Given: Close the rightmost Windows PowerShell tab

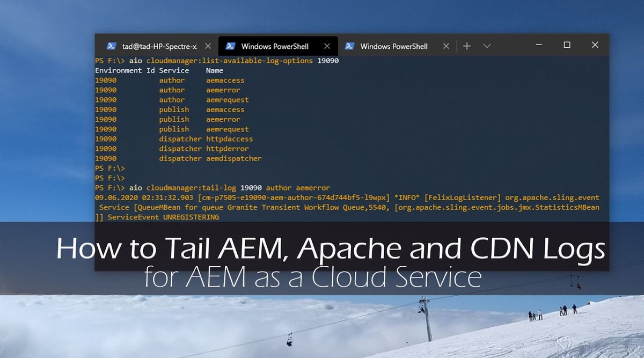Looking at the screenshot, I should pyautogui.click(x=446, y=46).
